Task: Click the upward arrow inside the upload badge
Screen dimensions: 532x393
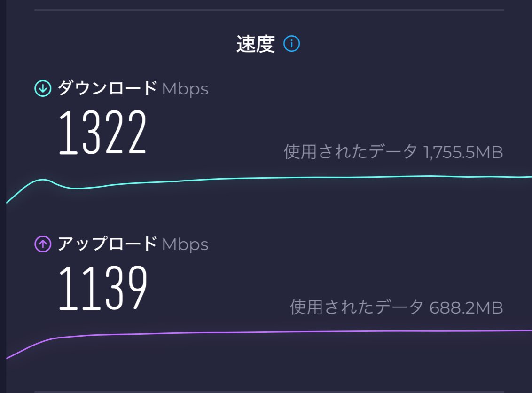Action: [x=42, y=244]
